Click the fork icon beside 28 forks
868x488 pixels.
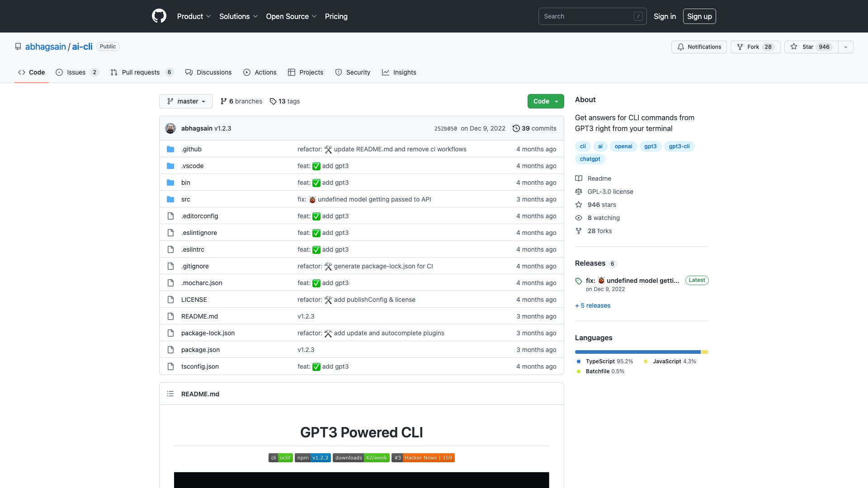(579, 231)
